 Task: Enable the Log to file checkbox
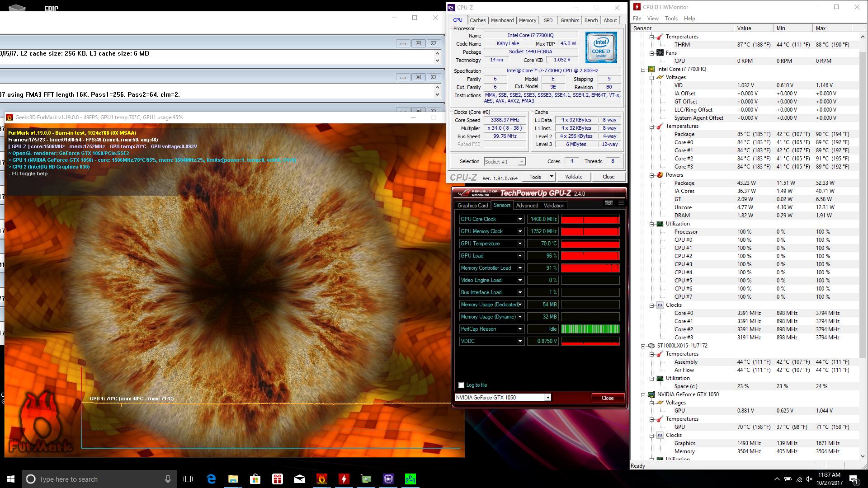click(461, 385)
